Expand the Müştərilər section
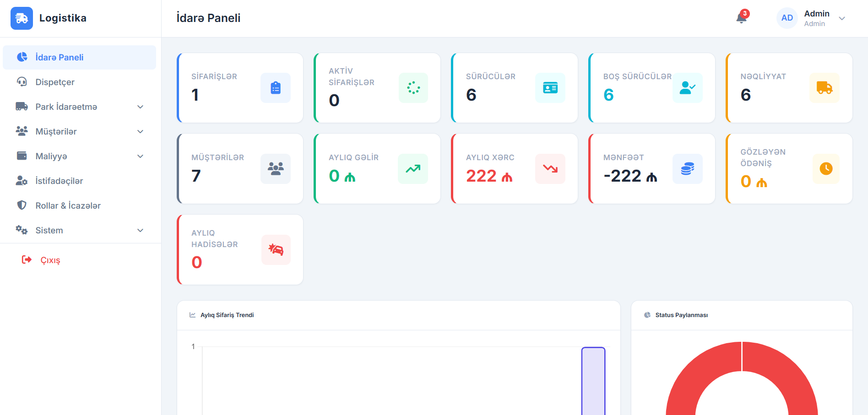Screen dimensions: 868x415 point(80,131)
